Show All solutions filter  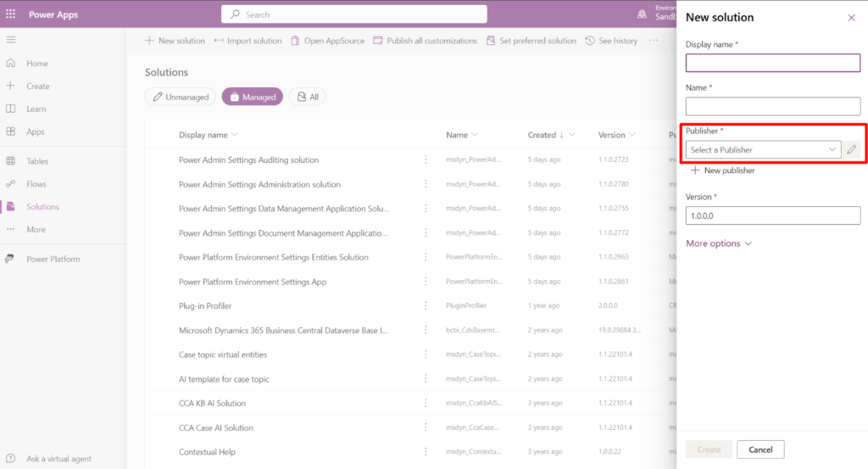coord(307,97)
